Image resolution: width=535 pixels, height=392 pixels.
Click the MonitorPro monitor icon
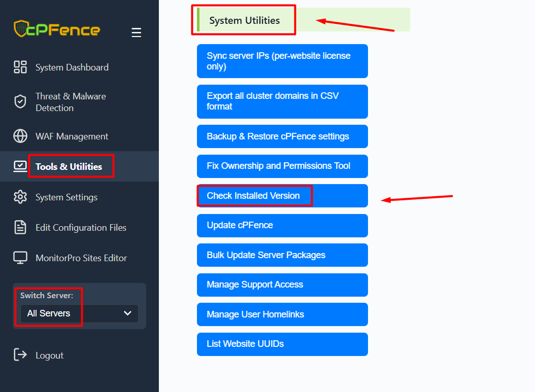point(20,258)
